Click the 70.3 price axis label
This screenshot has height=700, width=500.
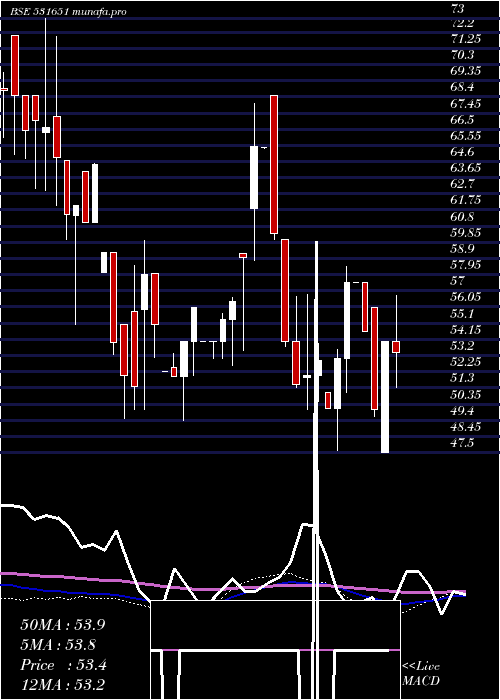(x=462, y=55)
